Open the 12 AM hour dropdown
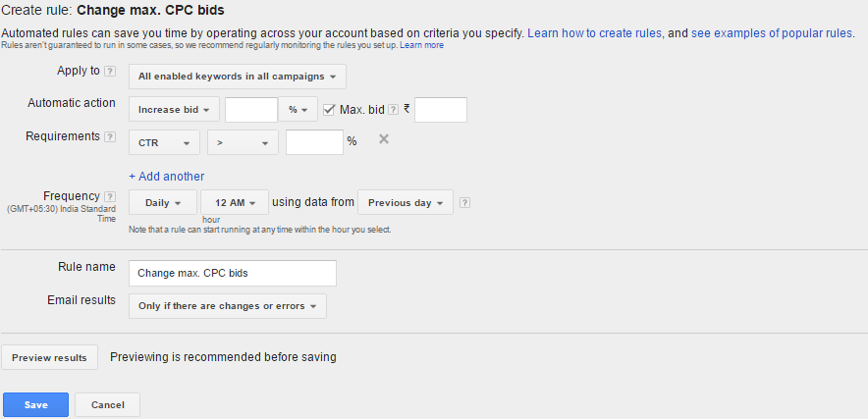Viewport: 868px width, 419px height. pos(235,202)
